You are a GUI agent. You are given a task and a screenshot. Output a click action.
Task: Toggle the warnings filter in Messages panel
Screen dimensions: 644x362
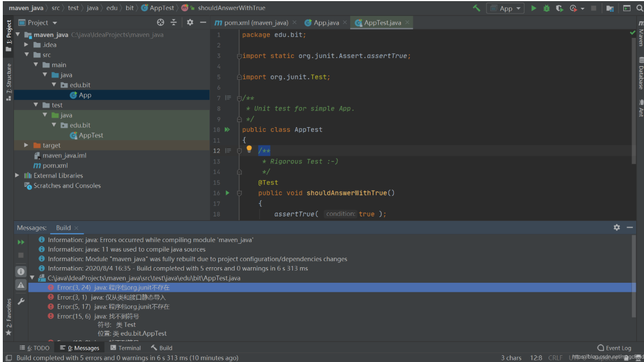(21, 285)
